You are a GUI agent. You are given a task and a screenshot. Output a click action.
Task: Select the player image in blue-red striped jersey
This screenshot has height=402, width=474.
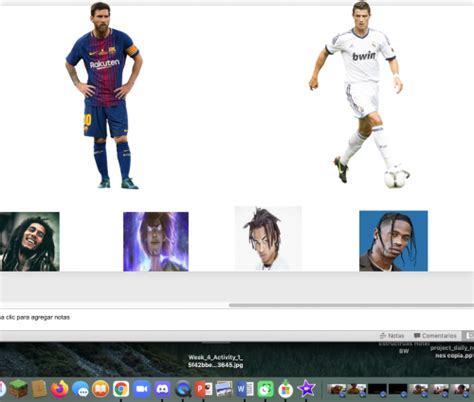click(104, 95)
